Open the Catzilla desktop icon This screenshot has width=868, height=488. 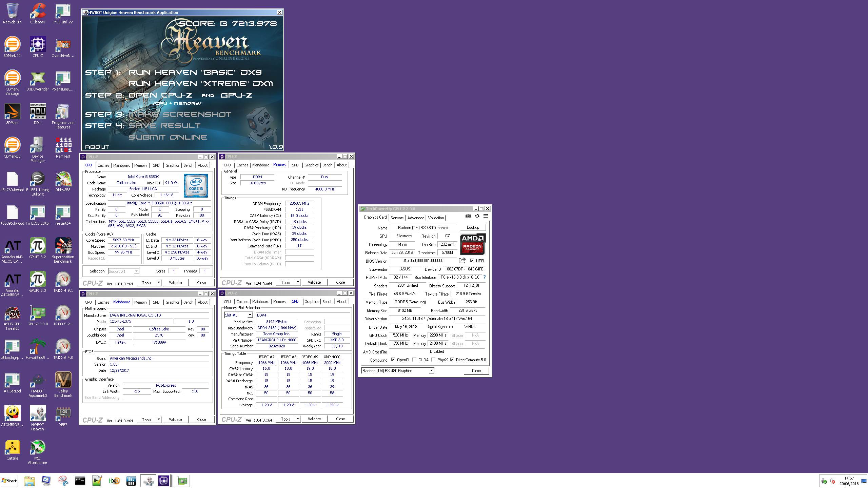coord(12,450)
